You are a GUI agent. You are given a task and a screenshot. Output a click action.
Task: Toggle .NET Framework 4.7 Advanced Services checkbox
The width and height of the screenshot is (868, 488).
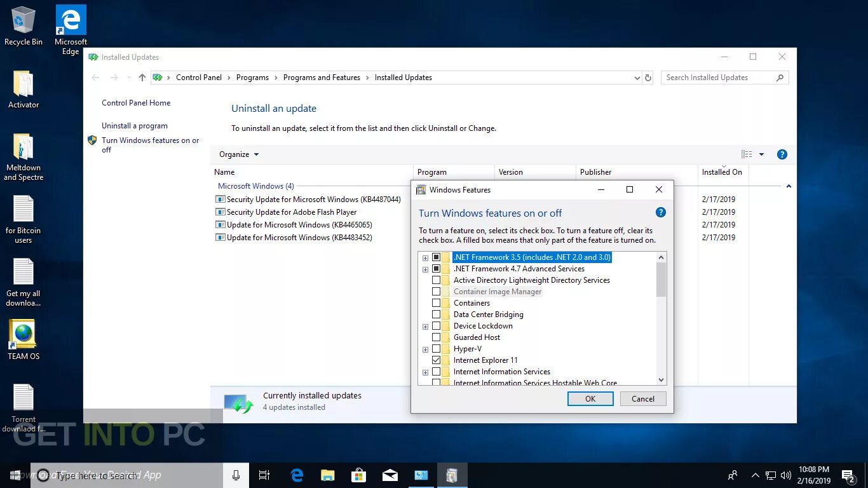(x=436, y=269)
